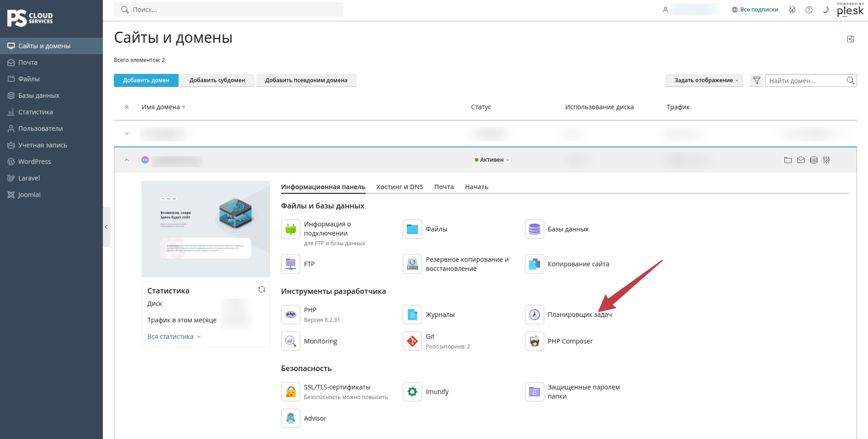The height and width of the screenshot is (439, 868).
Task: Expand the Активен status dropdown
Action: point(492,160)
